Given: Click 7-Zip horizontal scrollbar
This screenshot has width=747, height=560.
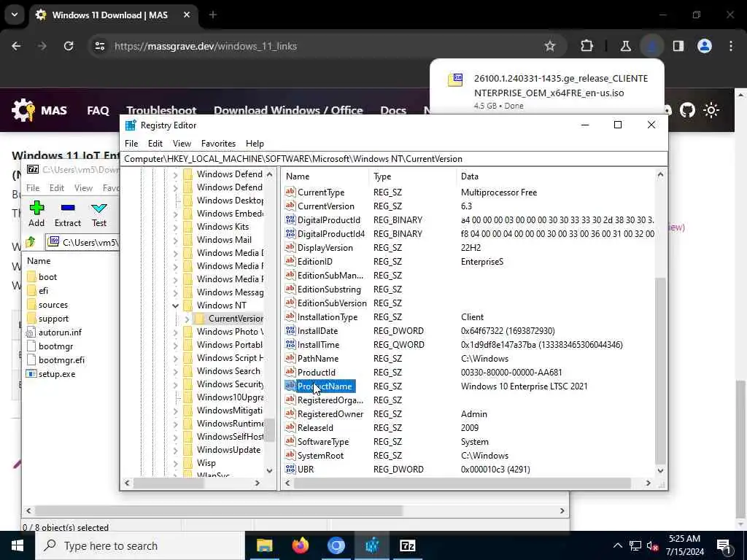Looking at the screenshot, I should point(219,510).
